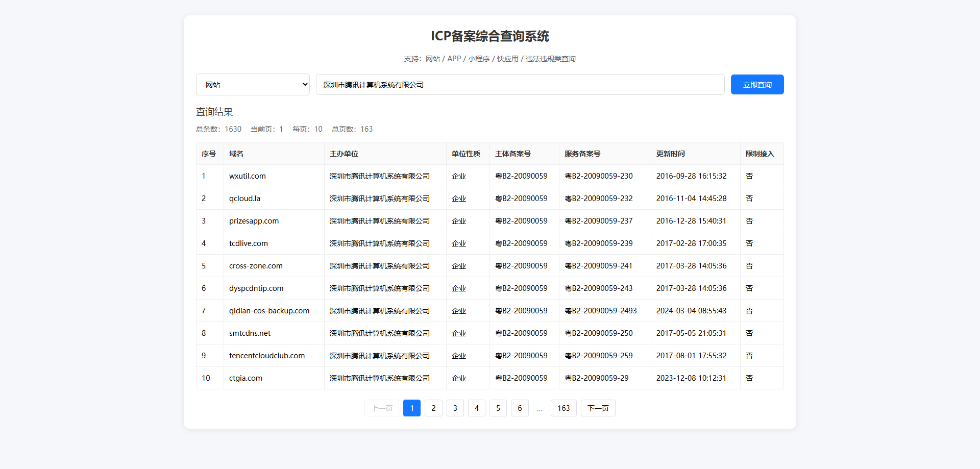The height and width of the screenshot is (469, 980).
Task: Jump to page 4 in pagination
Action: point(476,408)
